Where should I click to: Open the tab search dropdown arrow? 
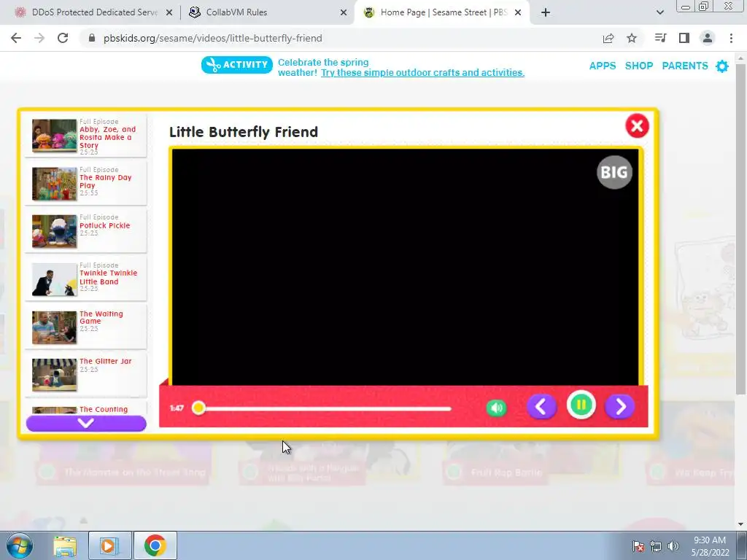[660, 12]
